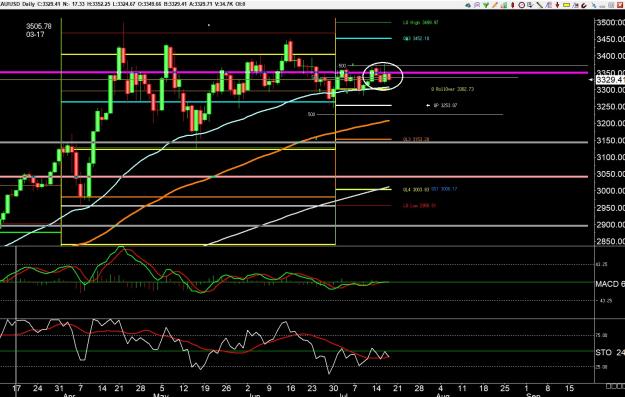Click the red circle toolbar icon
This screenshot has width=625, height=397.
coord(521,5)
